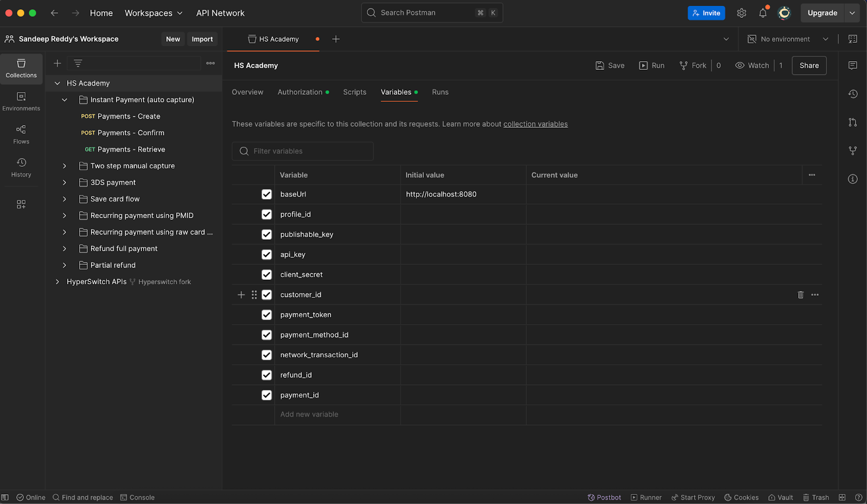Viewport: 867px width, 504px height.
Task: Open the No environment dropdown
Action: click(x=788, y=39)
